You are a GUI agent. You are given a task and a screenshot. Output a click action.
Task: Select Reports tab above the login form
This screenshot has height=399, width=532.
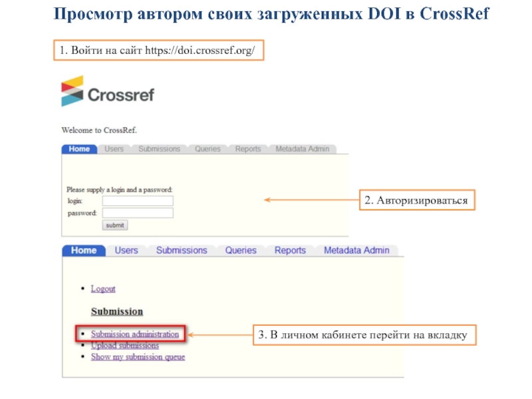point(248,149)
